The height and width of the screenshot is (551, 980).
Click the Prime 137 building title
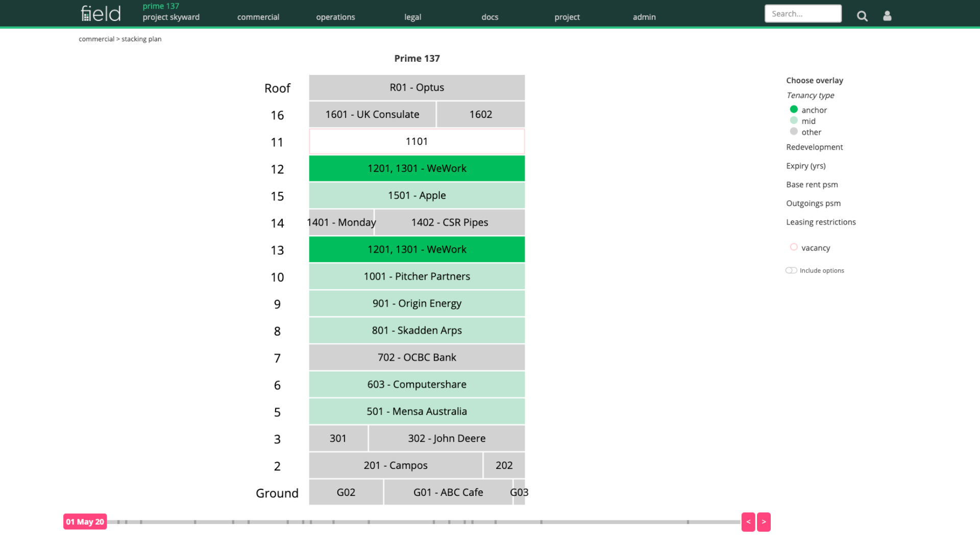pos(416,59)
